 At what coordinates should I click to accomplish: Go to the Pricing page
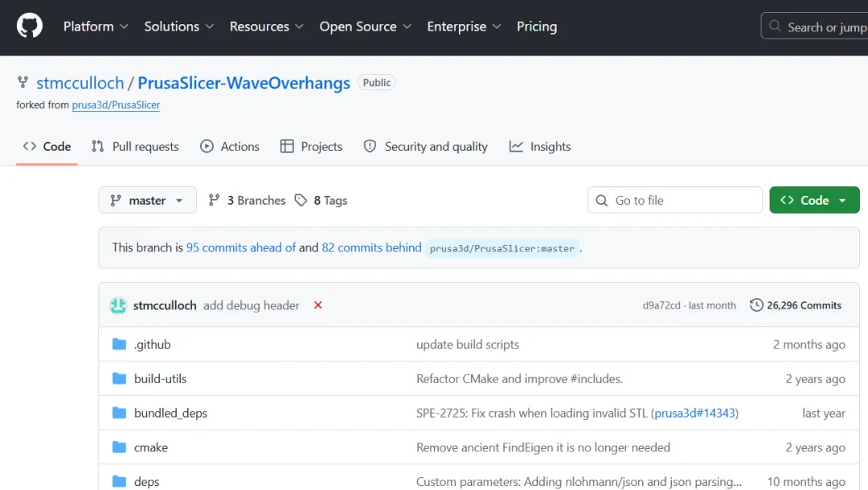click(x=536, y=27)
